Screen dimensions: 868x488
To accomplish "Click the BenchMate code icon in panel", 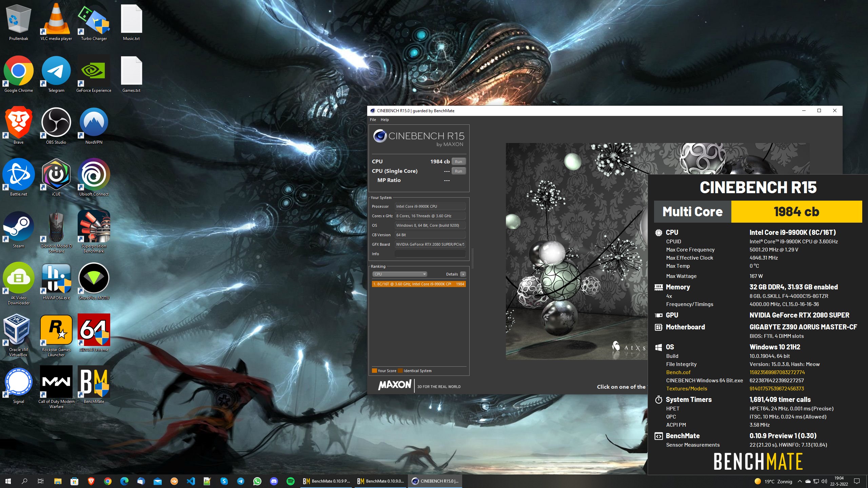I will click(x=658, y=436).
